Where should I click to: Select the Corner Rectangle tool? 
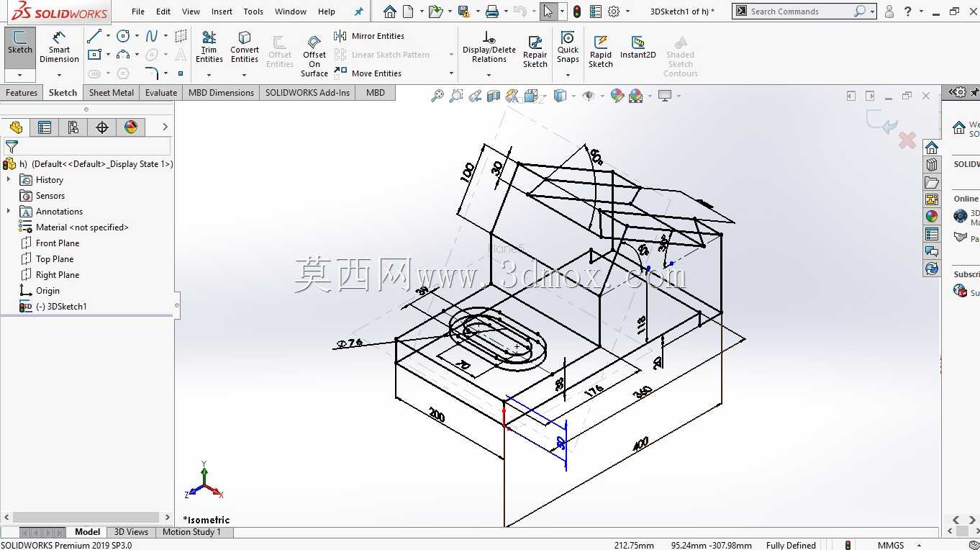point(94,55)
